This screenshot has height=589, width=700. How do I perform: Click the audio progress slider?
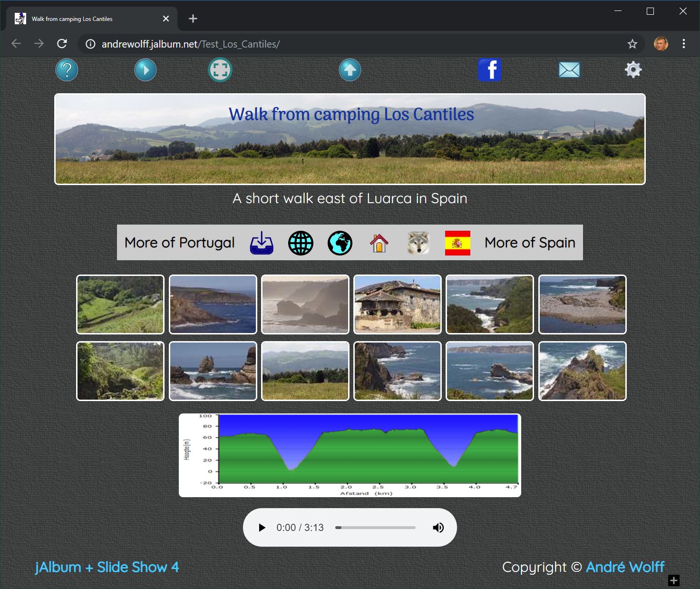(x=375, y=528)
